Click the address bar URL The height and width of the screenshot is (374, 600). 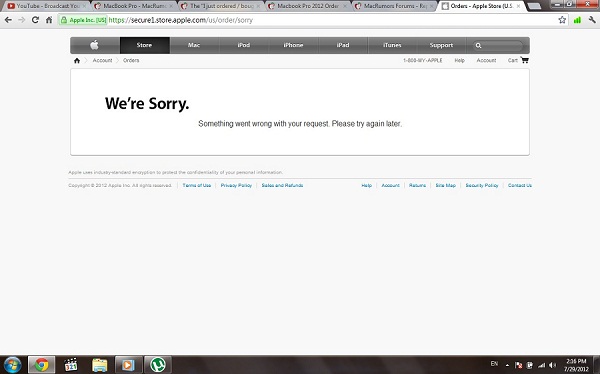[181, 20]
